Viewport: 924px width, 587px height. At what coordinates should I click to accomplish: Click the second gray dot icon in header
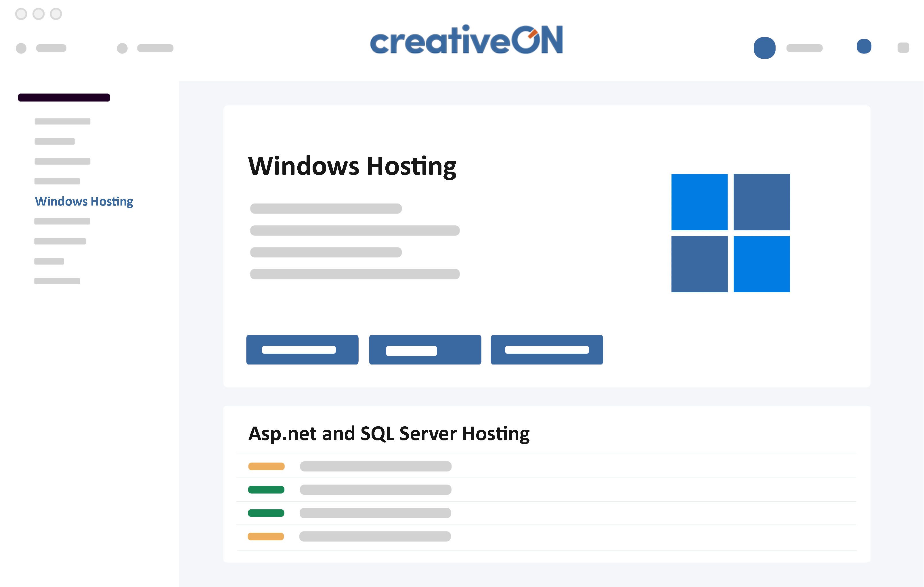click(x=122, y=48)
